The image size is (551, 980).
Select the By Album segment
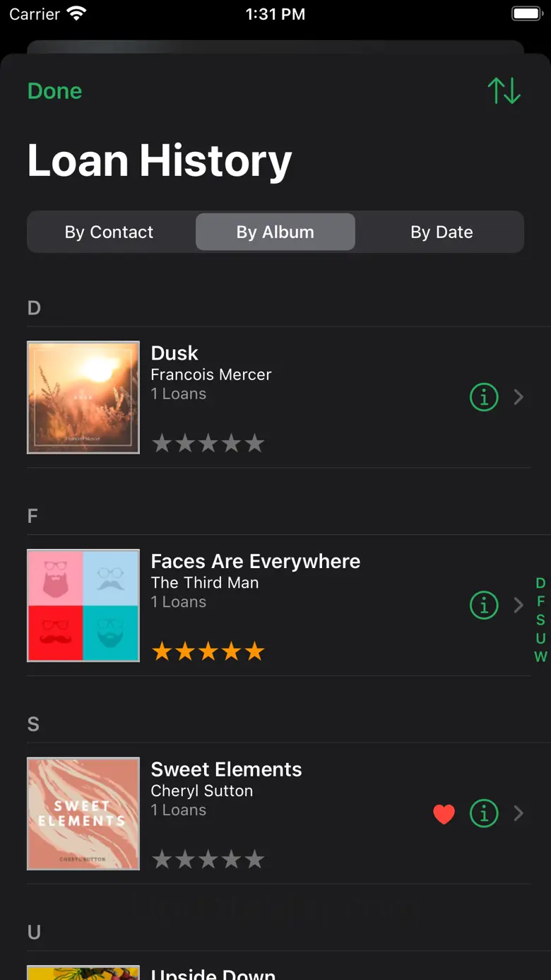(x=275, y=232)
